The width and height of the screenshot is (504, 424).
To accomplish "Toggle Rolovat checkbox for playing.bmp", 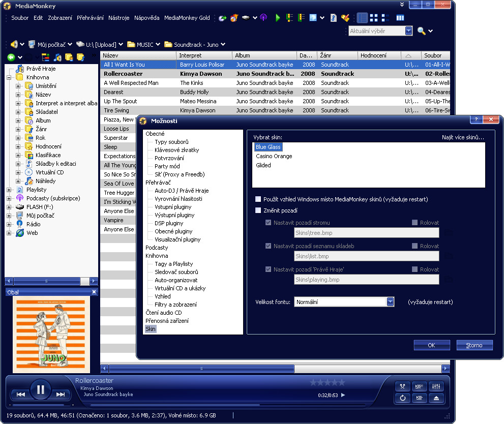I will pos(414,269).
